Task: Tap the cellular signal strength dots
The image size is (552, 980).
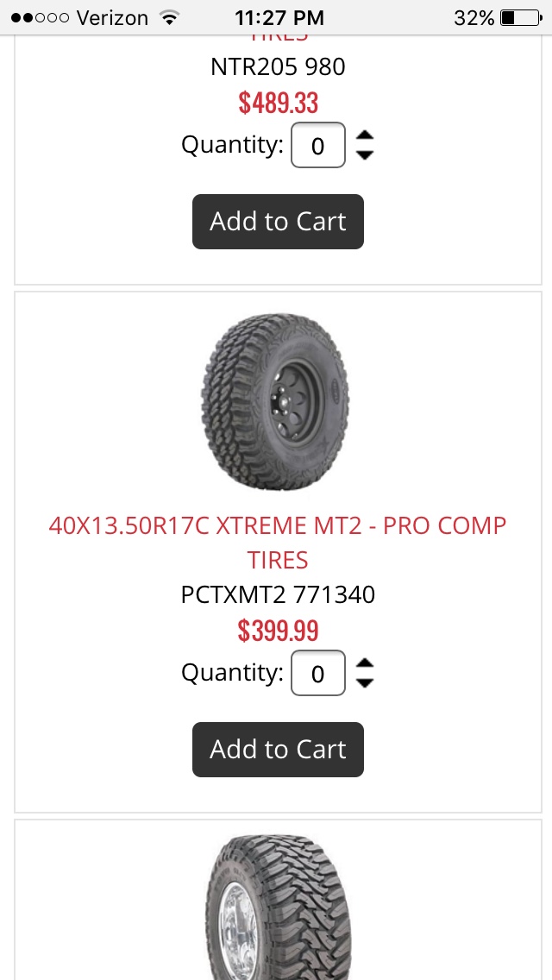Action: (40, 17)
